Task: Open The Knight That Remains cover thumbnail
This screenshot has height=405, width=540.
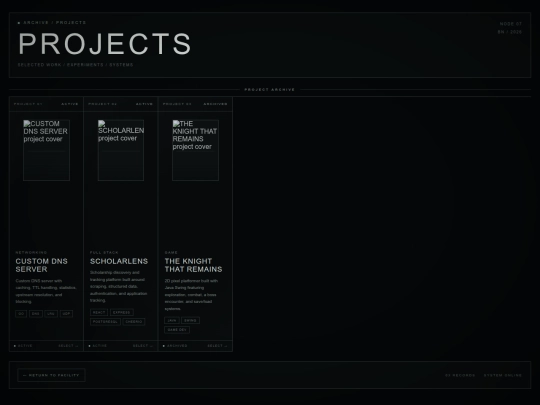Action: [x=195, y=150]
